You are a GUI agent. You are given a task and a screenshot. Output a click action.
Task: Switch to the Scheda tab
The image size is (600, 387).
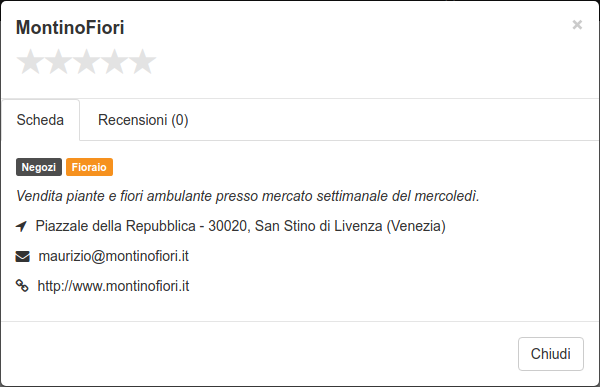(40, 120)
